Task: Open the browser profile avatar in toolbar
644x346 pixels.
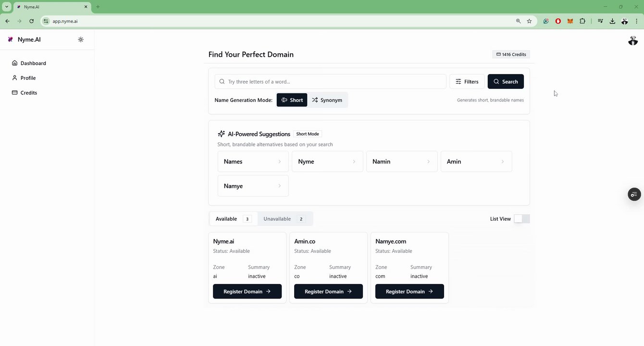Action: coord(624,21)
